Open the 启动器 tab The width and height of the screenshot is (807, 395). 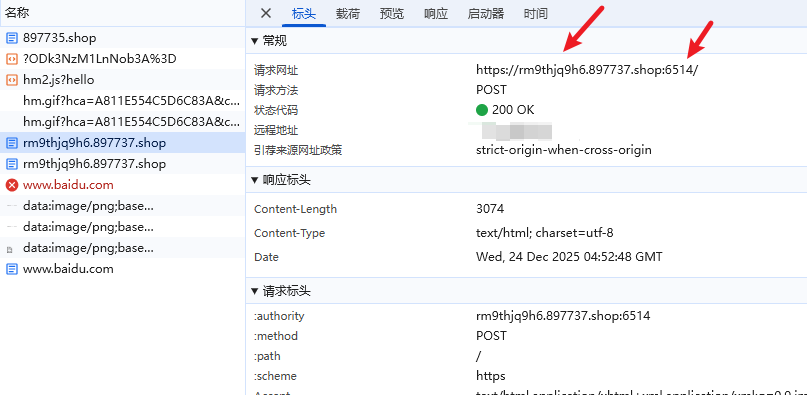tap(486, 14)
